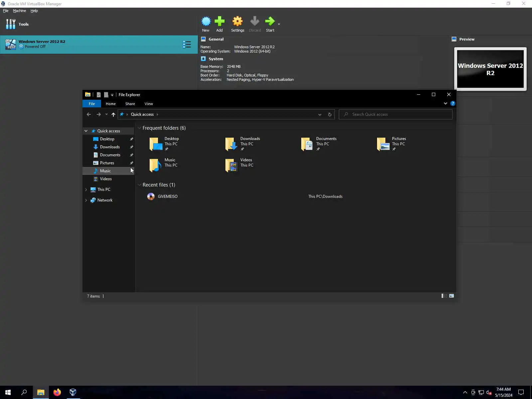This screenshot has width=532, height=399.
Task: Go up one folder level
Action: coord(113,114)
